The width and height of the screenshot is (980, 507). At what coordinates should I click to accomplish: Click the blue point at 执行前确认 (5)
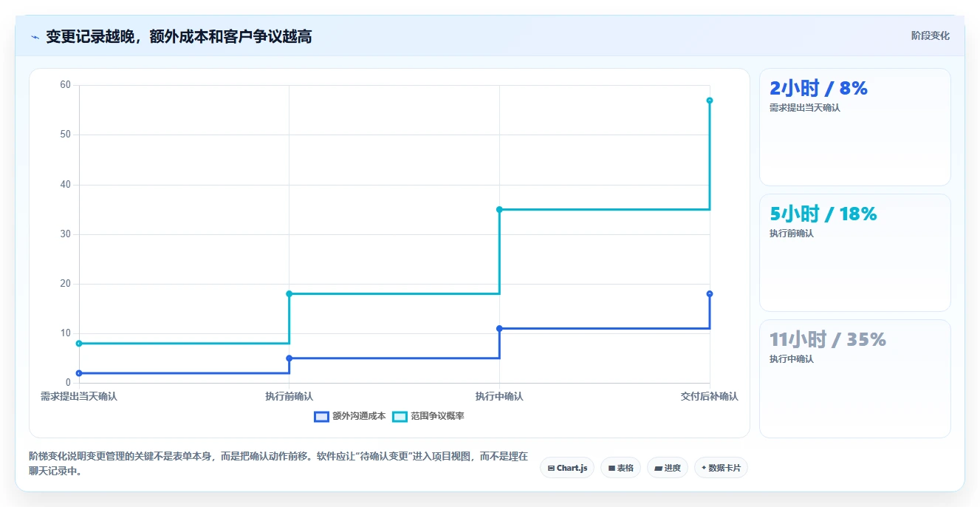289,358
